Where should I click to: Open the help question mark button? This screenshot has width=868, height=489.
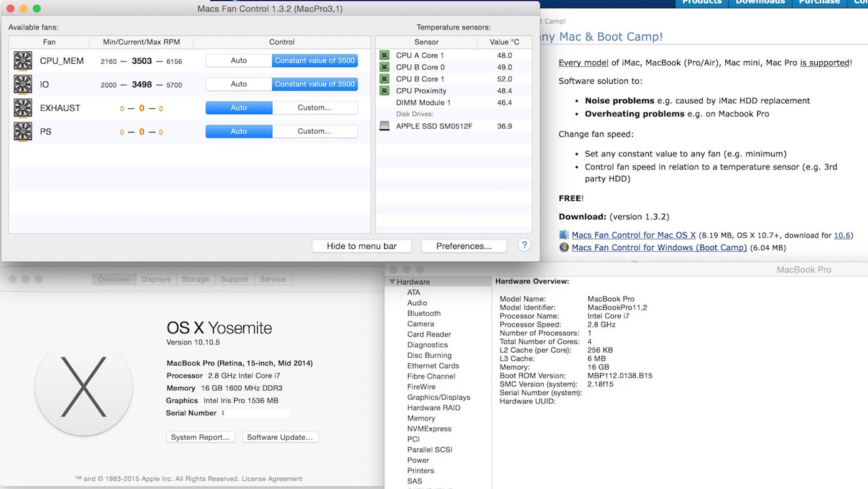click(x=525, y=246)
